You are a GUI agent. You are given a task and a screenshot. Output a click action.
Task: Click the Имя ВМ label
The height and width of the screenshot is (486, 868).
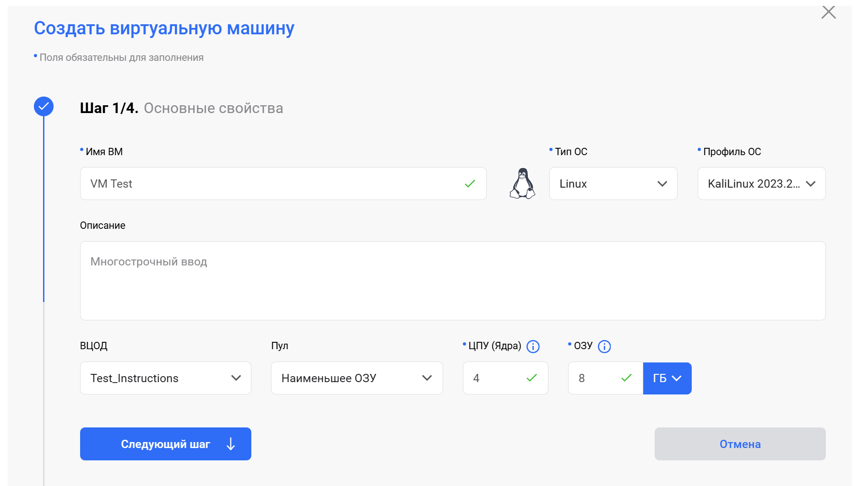tap(104, 152)
